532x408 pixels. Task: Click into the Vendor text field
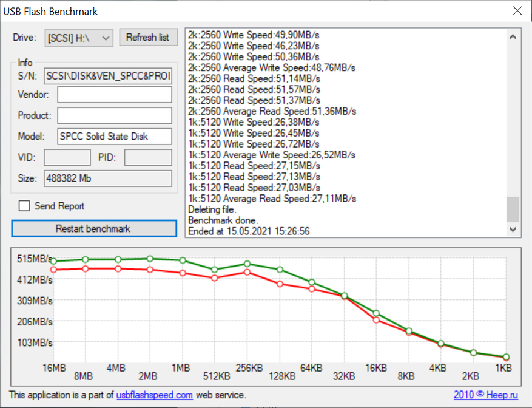point(115,95)
